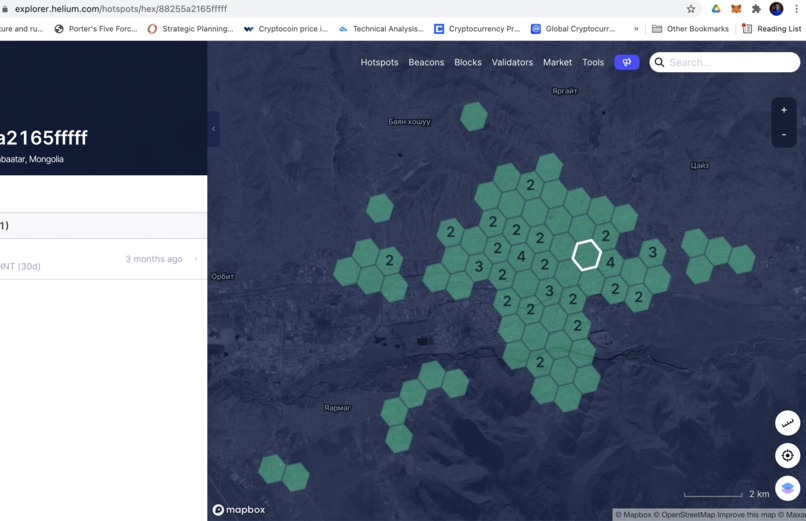Expand the 3 months ago row chevron
This screenshot has height=521, width=806.
click(195, 259)
